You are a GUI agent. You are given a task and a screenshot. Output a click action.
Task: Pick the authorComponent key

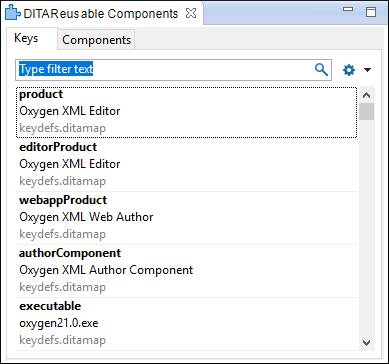[187, 271]
